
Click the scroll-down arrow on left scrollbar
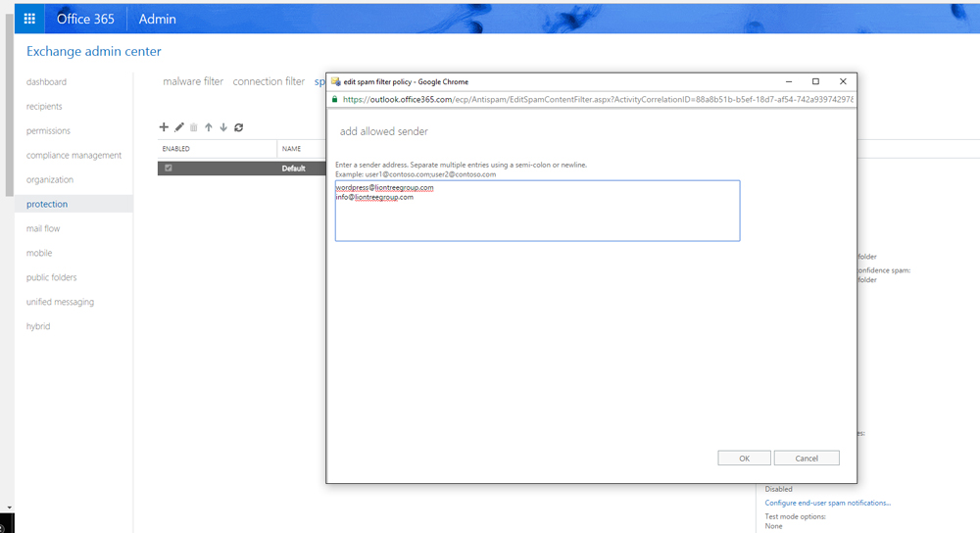click(9, 508)
